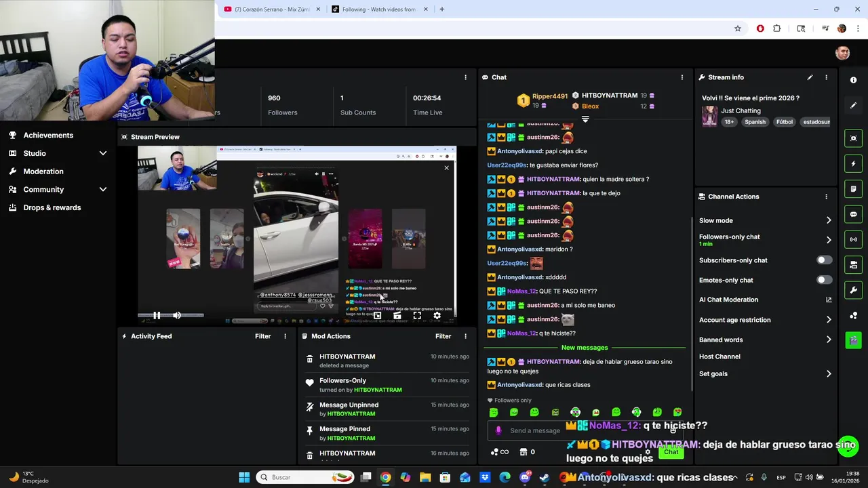Toggle mod actions list sidebar icon

[853, 188]
